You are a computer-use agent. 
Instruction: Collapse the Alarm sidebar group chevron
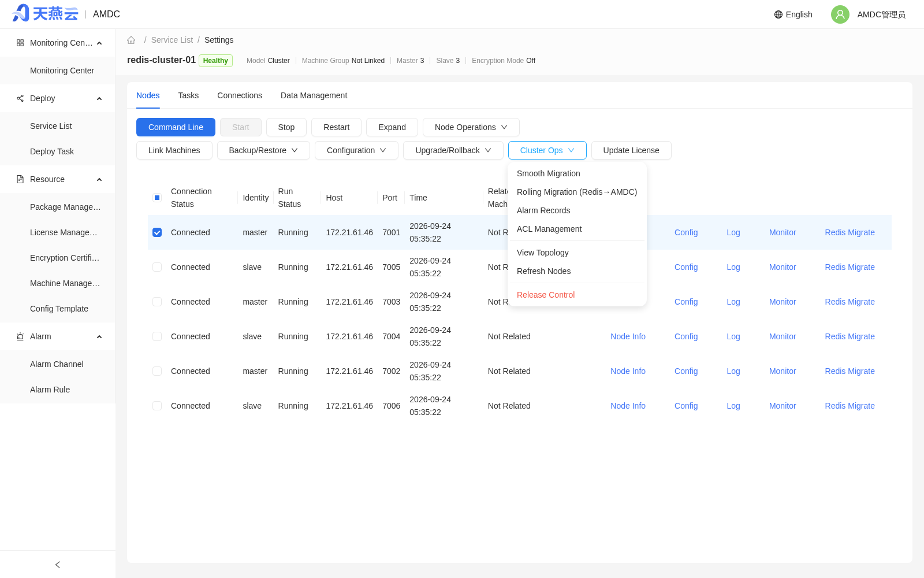[x=99, y=336]
